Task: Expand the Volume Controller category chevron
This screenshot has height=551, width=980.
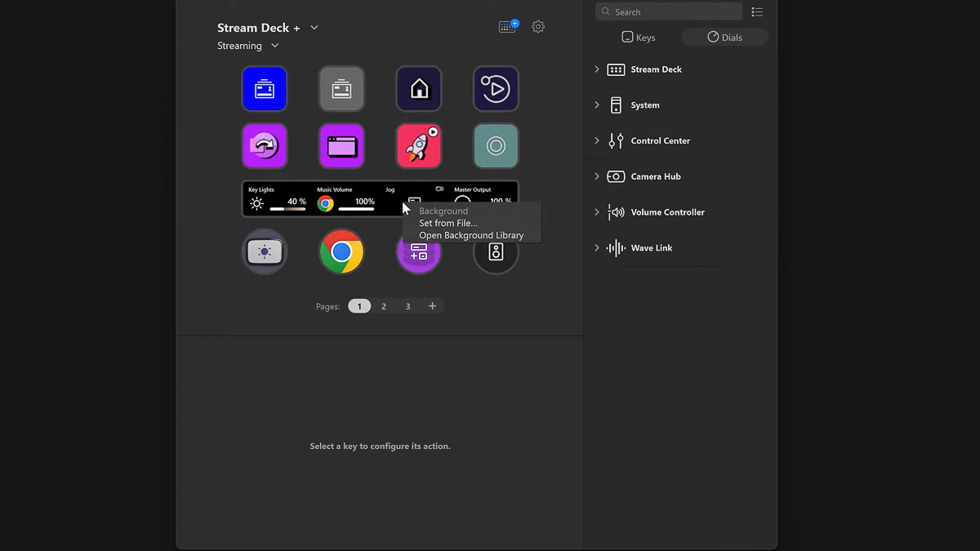Action: (x=597, y=212)
